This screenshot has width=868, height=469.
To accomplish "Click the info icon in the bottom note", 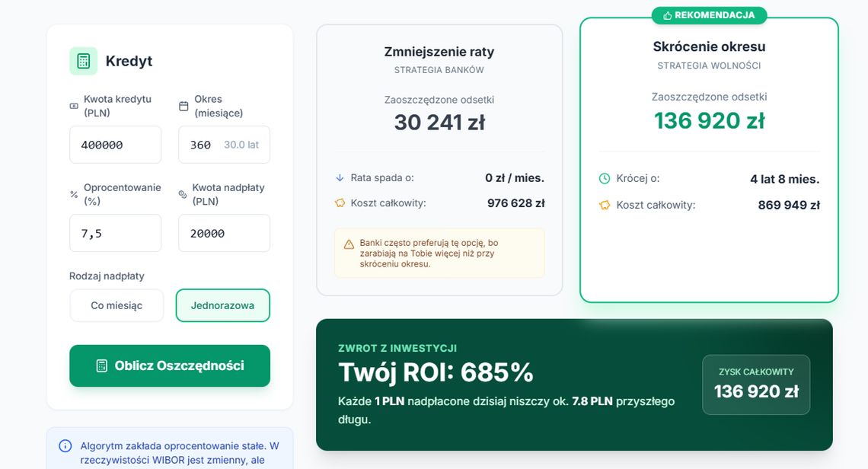I will tap(64, 445).
